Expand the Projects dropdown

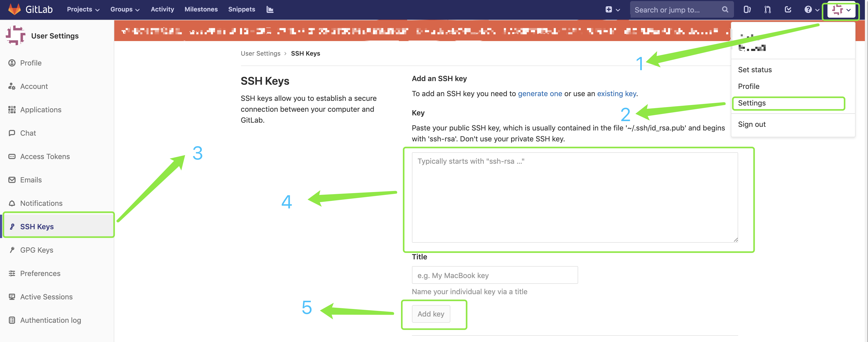click(83, 9)
